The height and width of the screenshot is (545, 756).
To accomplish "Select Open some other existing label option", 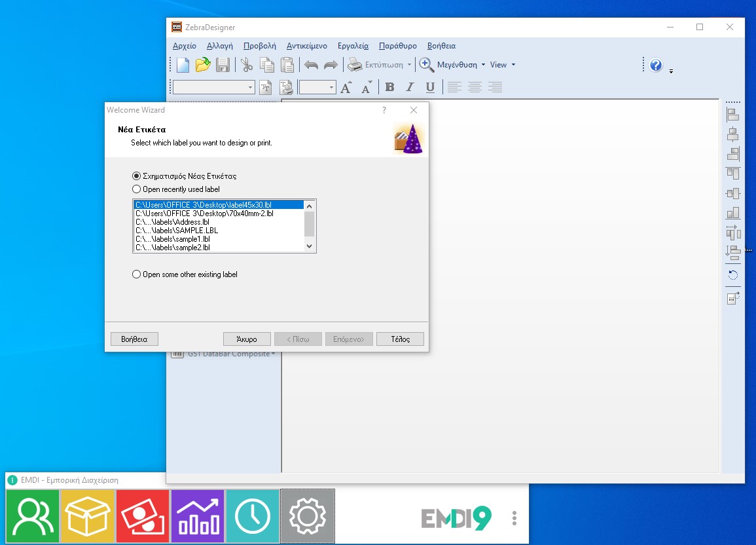I will pos(136,274).
